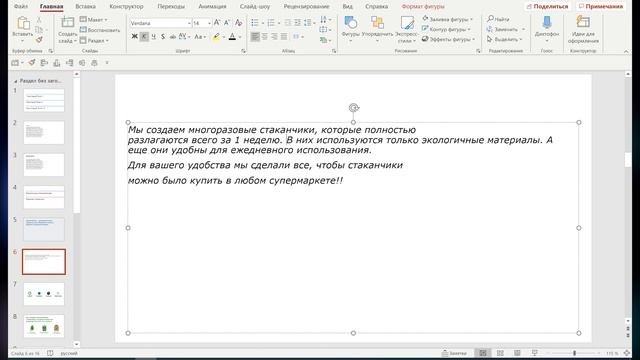Open the Заливка фигуры shape fill dropdown
This screenshot has height=360, width=640.
[x=447, y=19]
